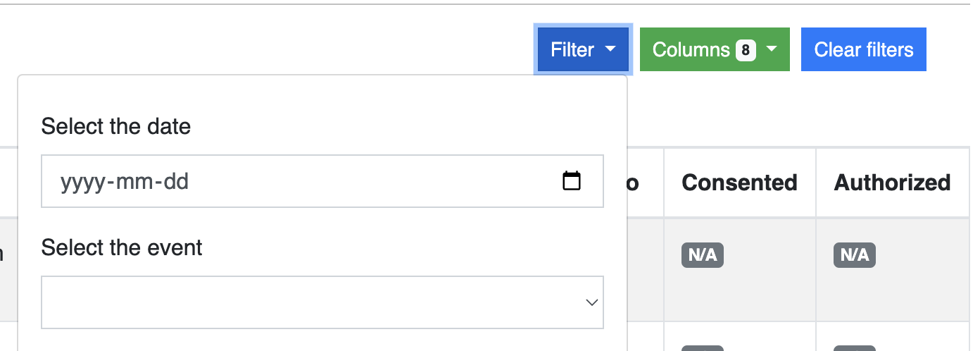
Task: Click partially visible second-row badge under Authorized
Action: (x=855, y=348)
